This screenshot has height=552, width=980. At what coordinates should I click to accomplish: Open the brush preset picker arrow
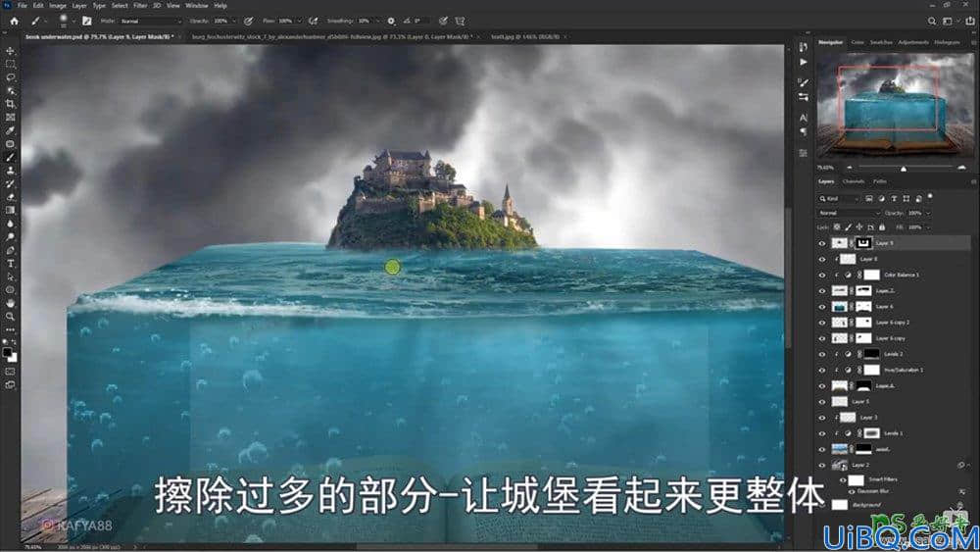coord(73,22)
